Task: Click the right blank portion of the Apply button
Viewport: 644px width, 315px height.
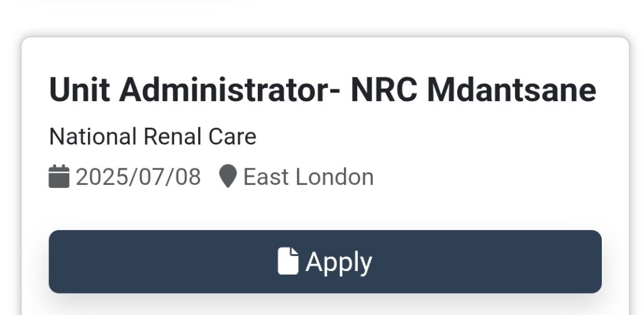Action: tap(489, 262)
